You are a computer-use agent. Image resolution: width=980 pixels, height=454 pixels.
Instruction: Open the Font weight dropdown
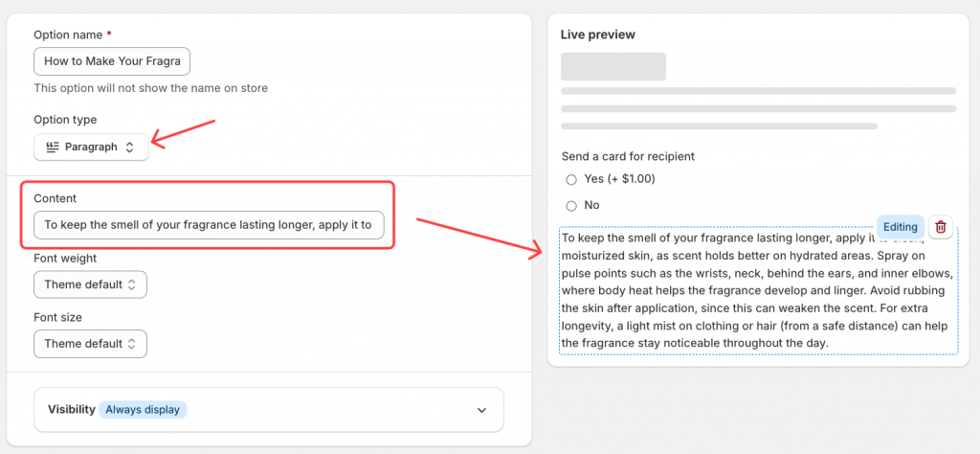click(x=91, y=284)
